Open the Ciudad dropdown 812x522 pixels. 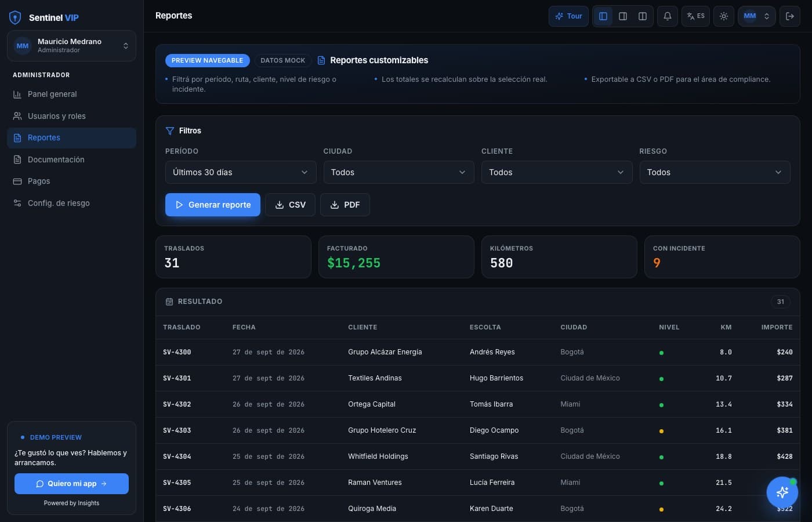pyautogui.click(x=398, y=172)
